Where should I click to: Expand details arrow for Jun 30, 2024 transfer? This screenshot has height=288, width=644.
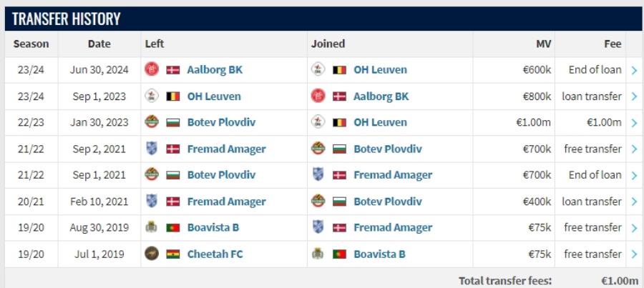click(x=634, y=70)
